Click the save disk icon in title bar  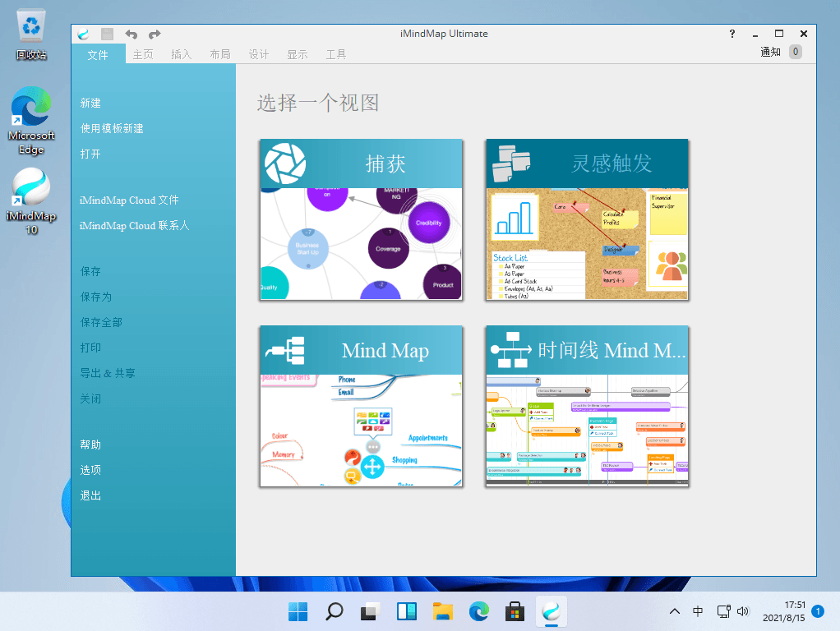click(x=107, y=35)
